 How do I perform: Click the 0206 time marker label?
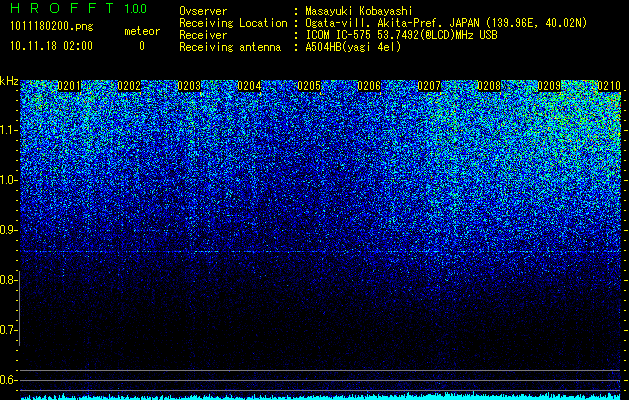[x=369, y=86]
